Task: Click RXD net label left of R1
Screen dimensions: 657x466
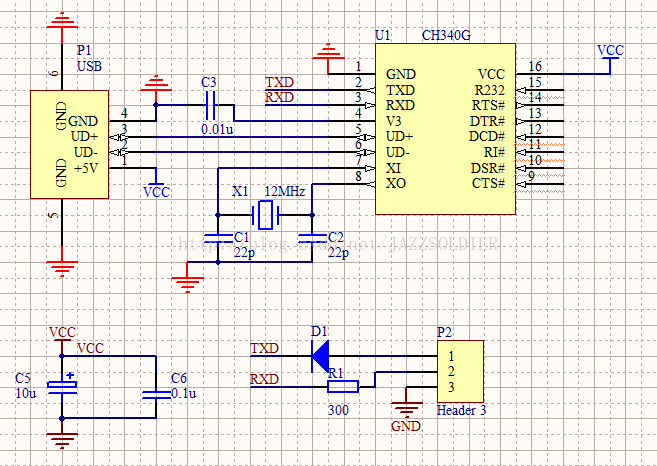Action: [264, 379]
